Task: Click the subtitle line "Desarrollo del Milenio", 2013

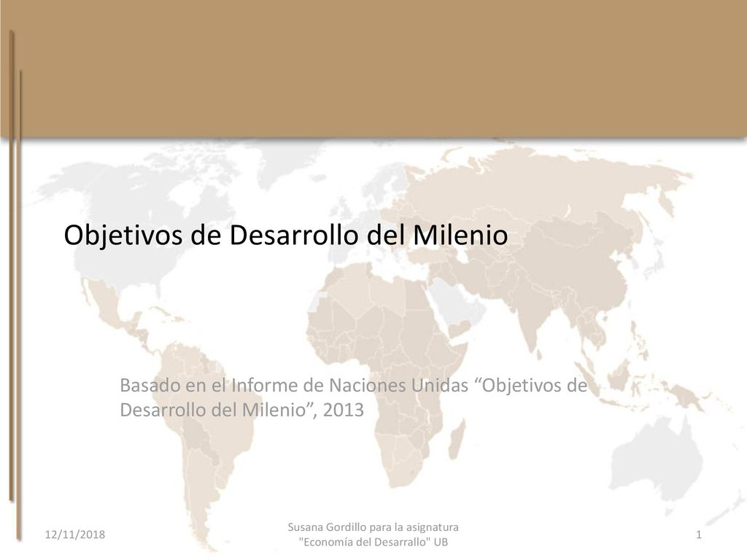Action: pos(241,410)
